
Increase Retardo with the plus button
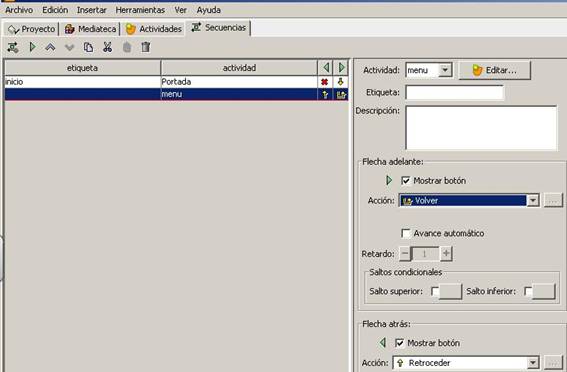click(x=446, y=254)
